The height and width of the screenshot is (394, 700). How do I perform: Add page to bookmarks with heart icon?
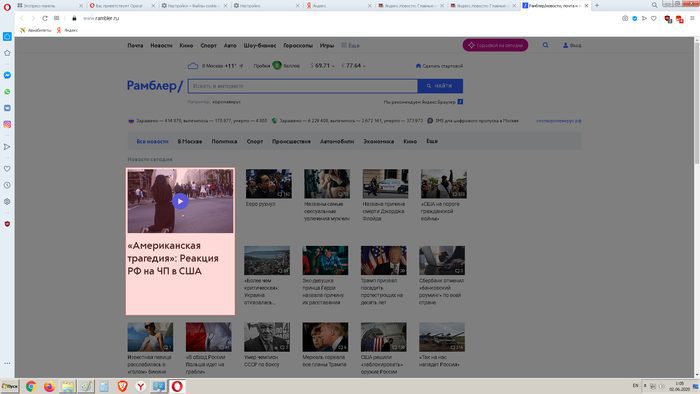654,18
